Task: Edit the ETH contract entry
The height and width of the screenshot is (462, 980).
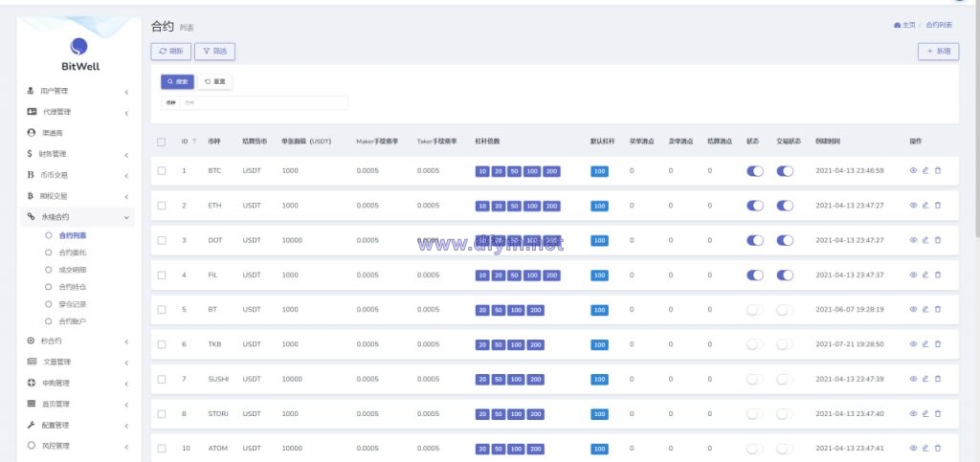Action: (x=925, y=206)
